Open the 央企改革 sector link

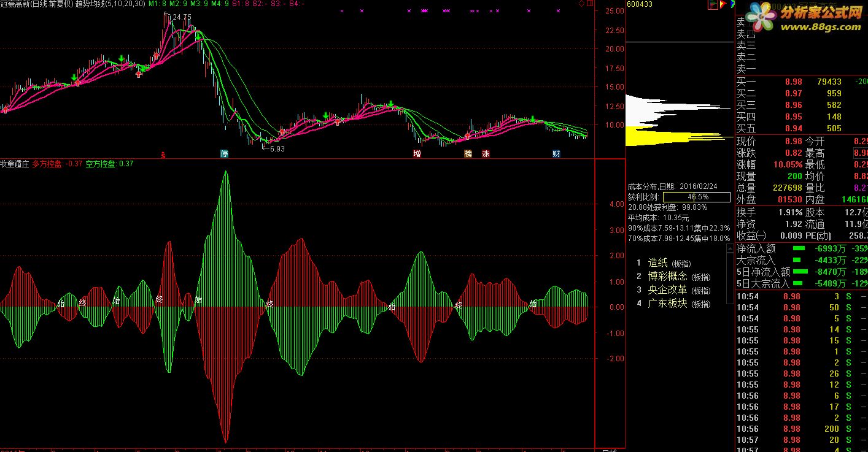(667, 290)
